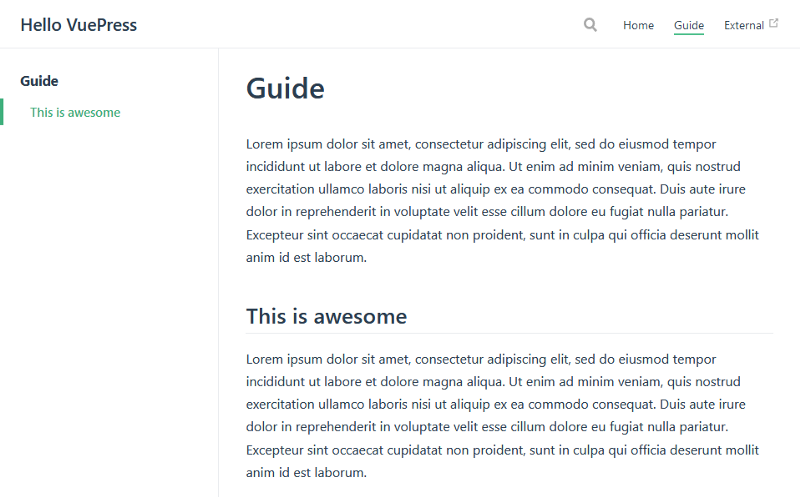
Task: Open the Home navigation link
Action: [x=638, y=25]
